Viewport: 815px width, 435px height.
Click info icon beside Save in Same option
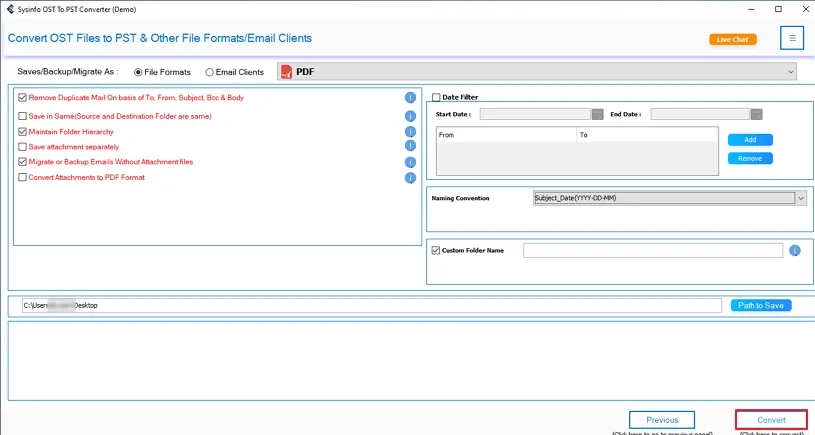pyautogui.click(x=410, y=116)
